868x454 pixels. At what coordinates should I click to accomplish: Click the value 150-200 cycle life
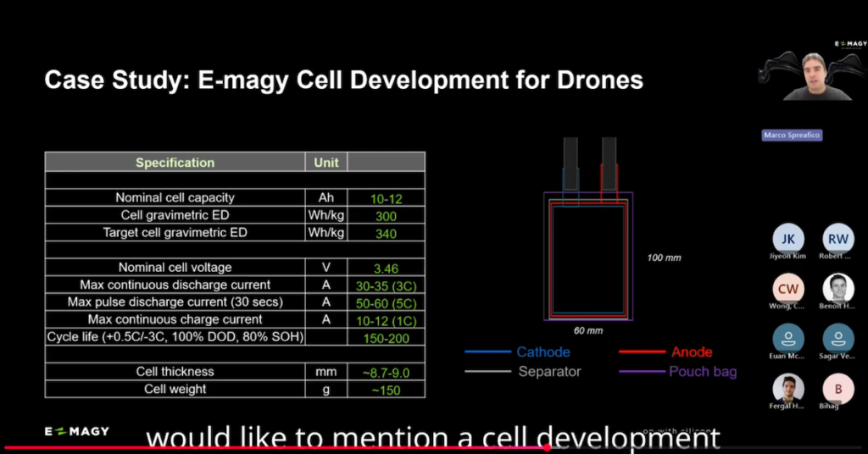(386, 338)
